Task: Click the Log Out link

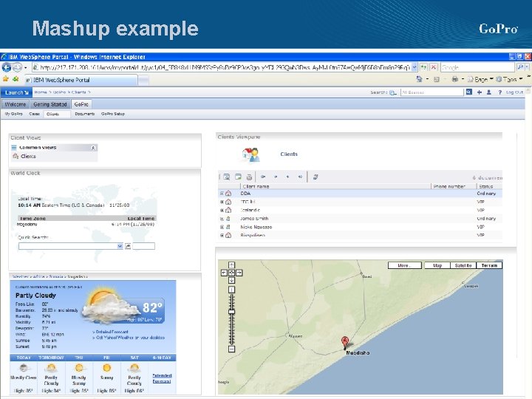Action: [x=514, y=92]
